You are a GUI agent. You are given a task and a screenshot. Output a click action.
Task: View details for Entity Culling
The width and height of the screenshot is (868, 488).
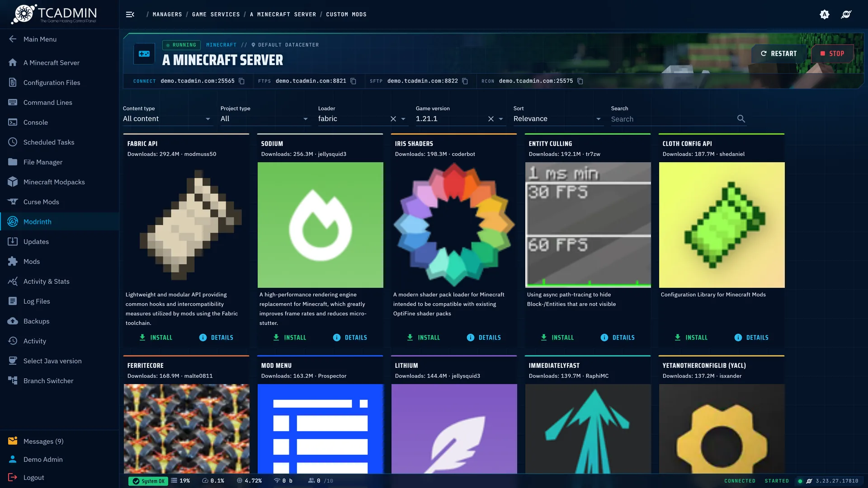click(x=618, y=338)
